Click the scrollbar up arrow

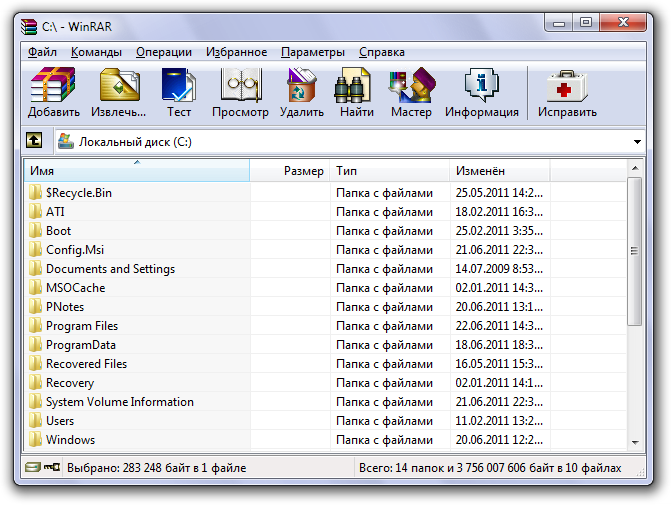click(x=635, y=168)
